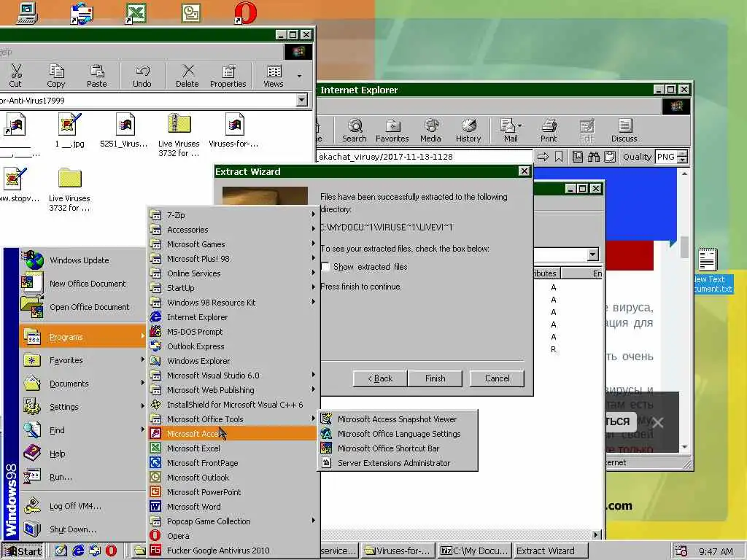Click the Discuss icon in Internet Explorer
The height and width of the screenshot is (560, 747).
624,131
